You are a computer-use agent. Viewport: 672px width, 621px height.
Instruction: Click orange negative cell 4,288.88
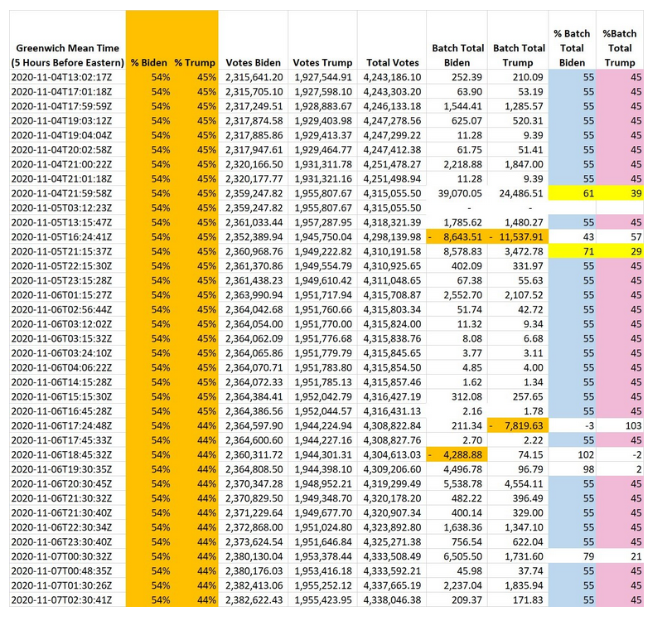click(457, 454)
